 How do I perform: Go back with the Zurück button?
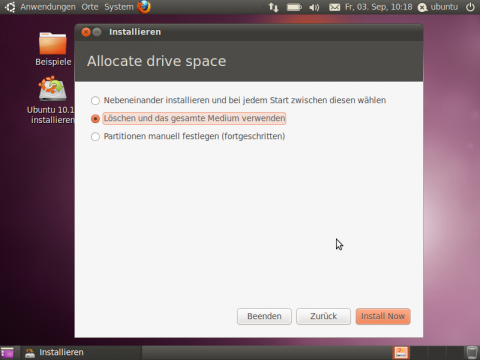tap(323, 316)
